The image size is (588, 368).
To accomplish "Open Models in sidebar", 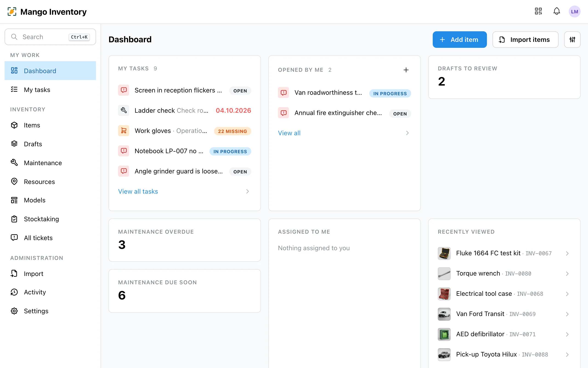I will click(x=50, y=200).
